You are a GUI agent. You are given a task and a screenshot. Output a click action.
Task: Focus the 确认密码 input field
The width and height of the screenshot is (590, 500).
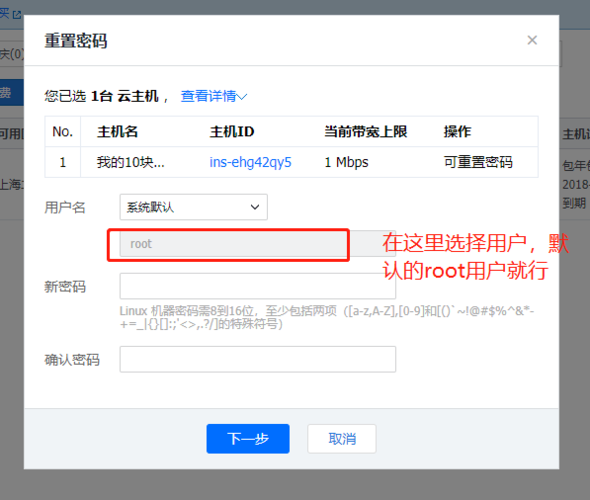click(x=257, y=359)
